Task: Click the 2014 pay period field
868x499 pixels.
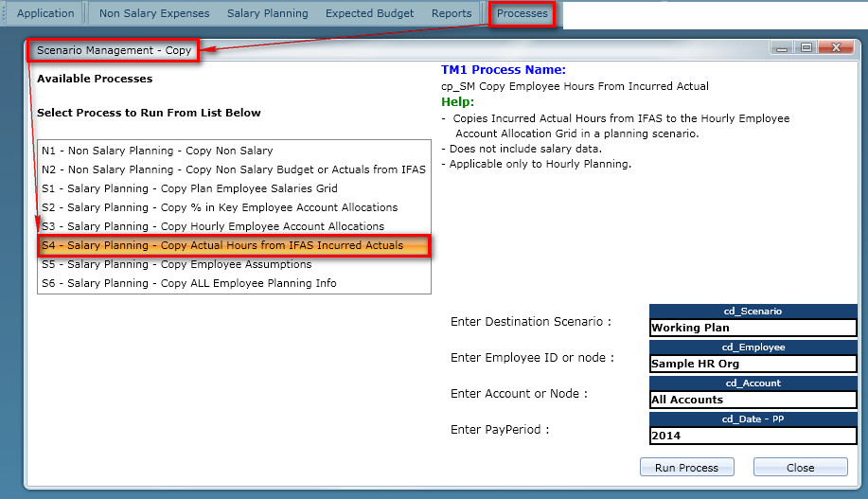Action: (x=753, y=436)
